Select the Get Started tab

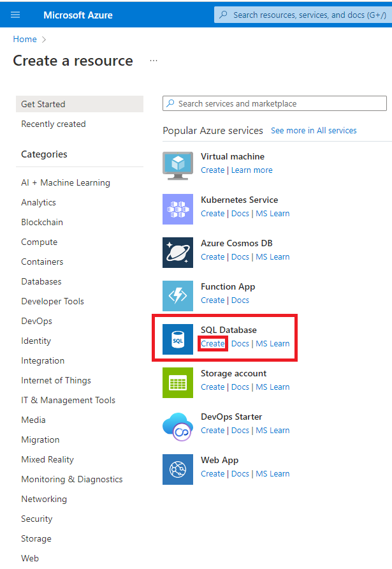[45, 103]
